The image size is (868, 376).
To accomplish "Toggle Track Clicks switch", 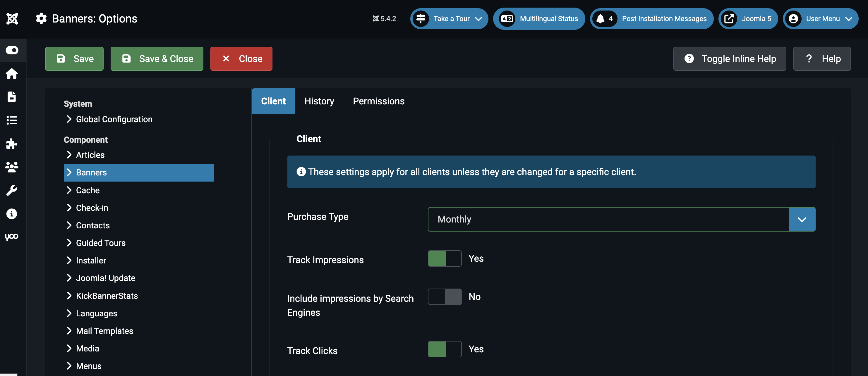I will (x=445, y=349).
